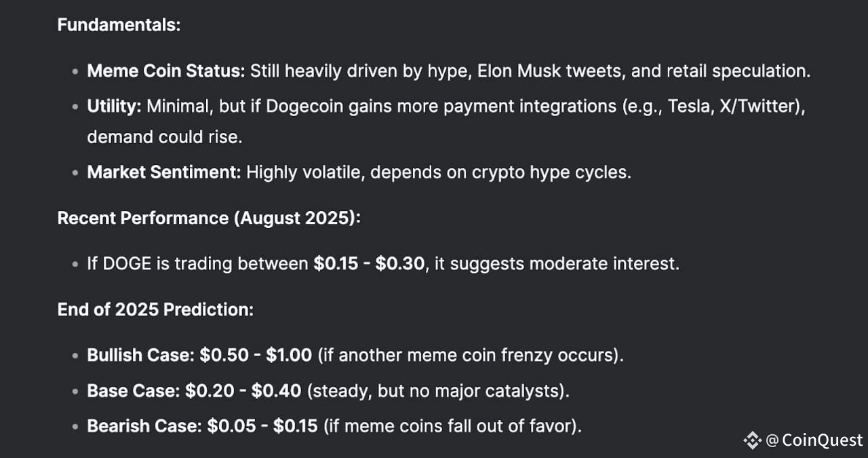
Task: Click the @CoinQuest watermark text
Action: 814,441
